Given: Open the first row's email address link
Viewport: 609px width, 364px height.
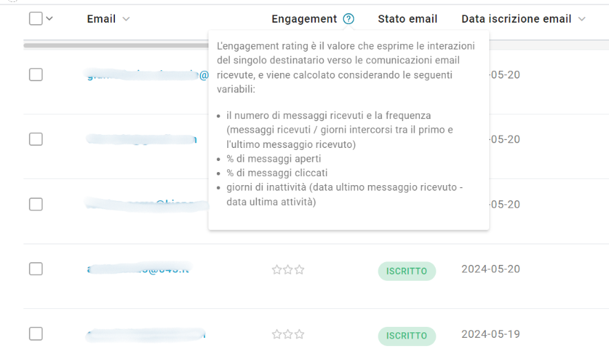Looking at the screenshot, I should point(147,74).
